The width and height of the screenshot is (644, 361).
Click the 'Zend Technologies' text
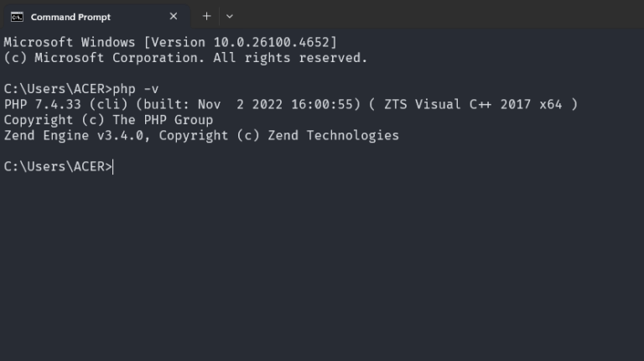[x=333, y=136]
